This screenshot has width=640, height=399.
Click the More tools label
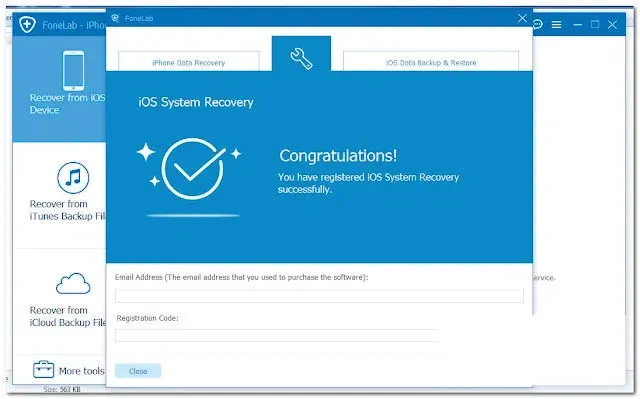[82, 371]
